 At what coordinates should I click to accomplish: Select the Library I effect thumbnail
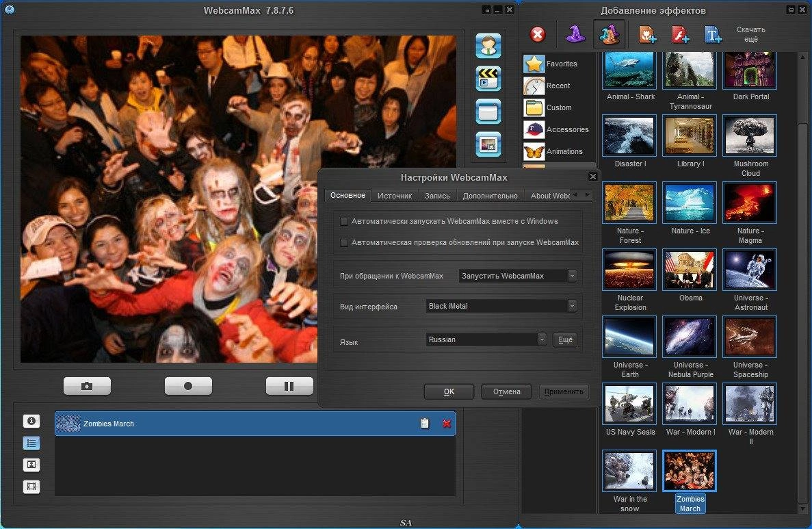coord(690,136)
